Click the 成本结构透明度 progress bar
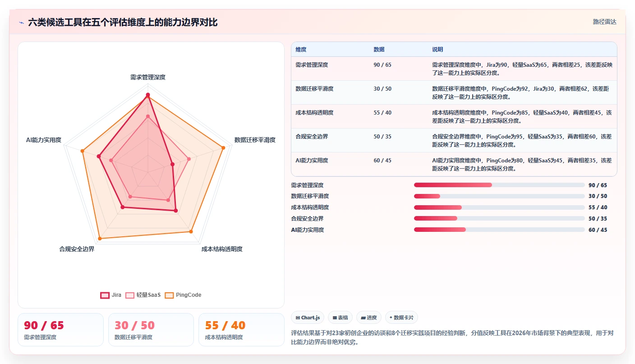635x364 pixels. (x=499, y=207)
